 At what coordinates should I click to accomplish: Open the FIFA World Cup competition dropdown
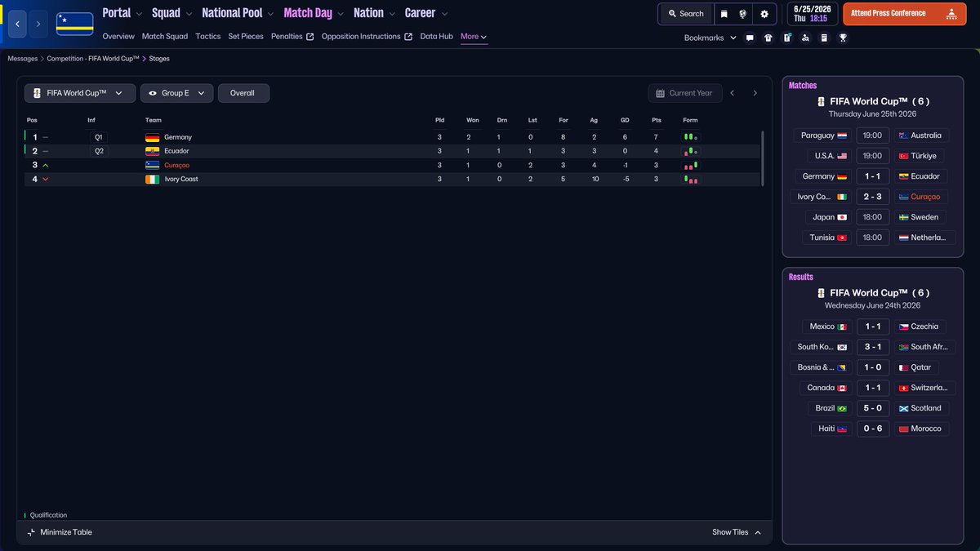[x=79, y=93]
